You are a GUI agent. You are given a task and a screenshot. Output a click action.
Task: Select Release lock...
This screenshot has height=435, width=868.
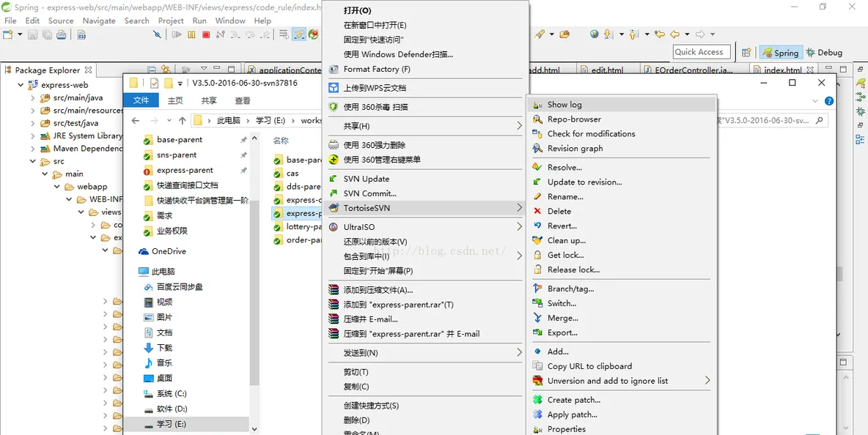(x=621, y=269)
